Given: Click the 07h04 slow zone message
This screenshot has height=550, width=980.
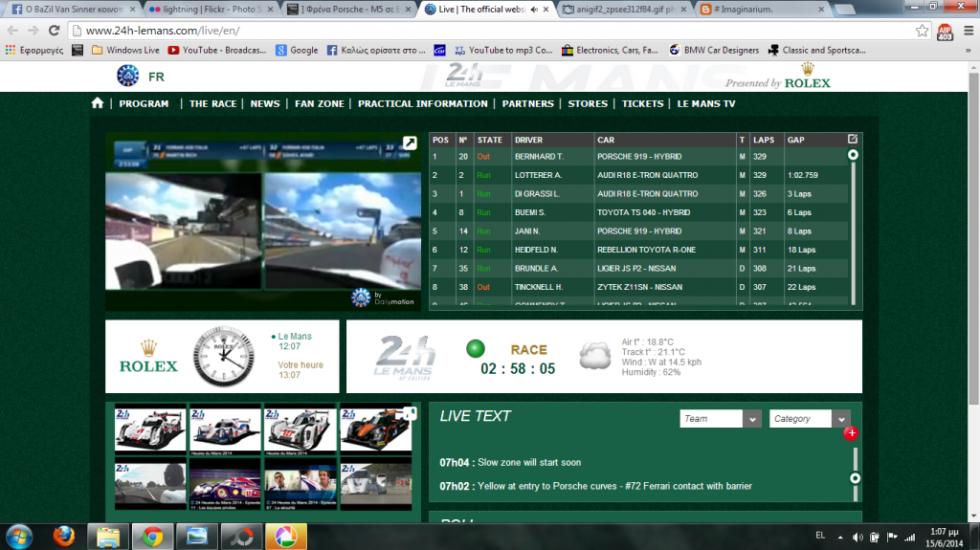Looking at the screenshot, I should [x=510, y=463].
